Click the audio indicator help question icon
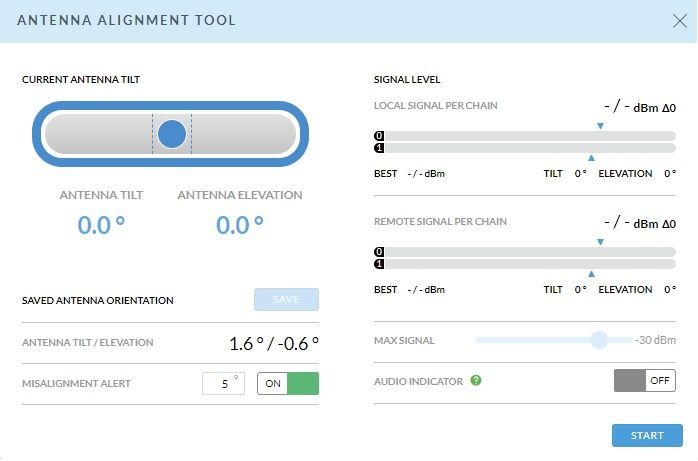698x461 pixels. click(476, 380)
